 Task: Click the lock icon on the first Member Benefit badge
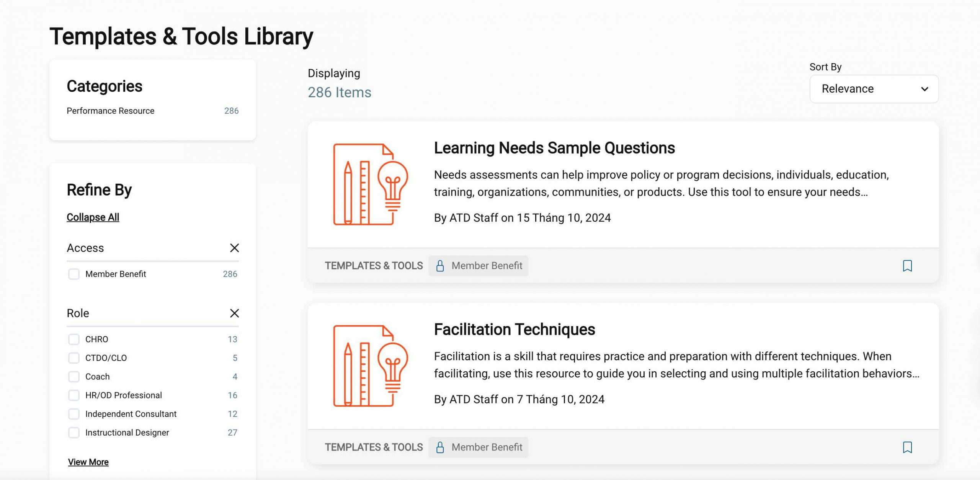point(440,266)
